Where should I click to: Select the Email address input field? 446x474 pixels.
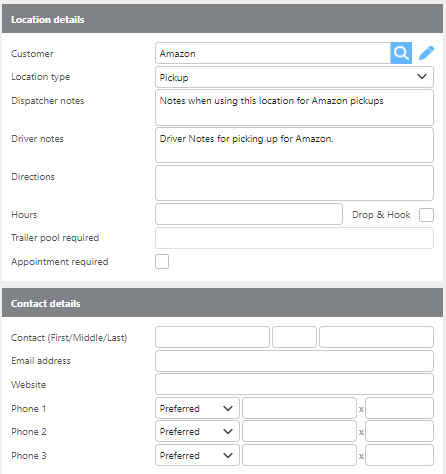[x=294, y=361]
